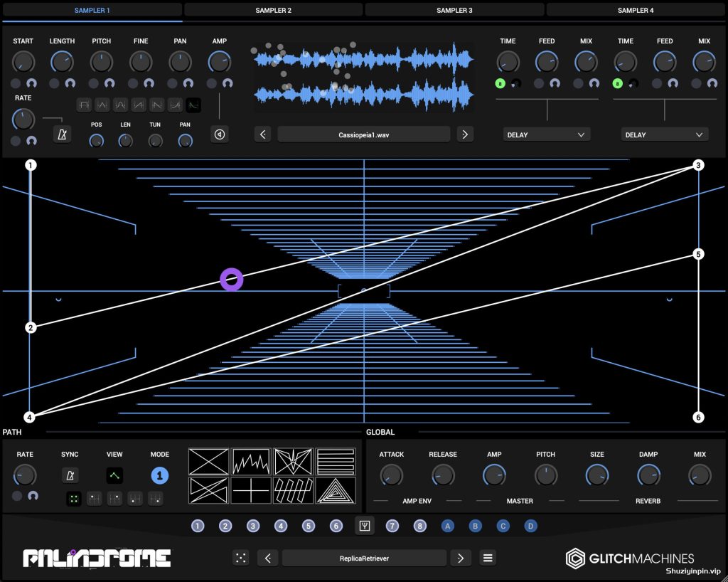The width and height of the screenshot is (728, 582).
Task: Recall snapshot 8 in the bottom row
Action: click(419, 526)
